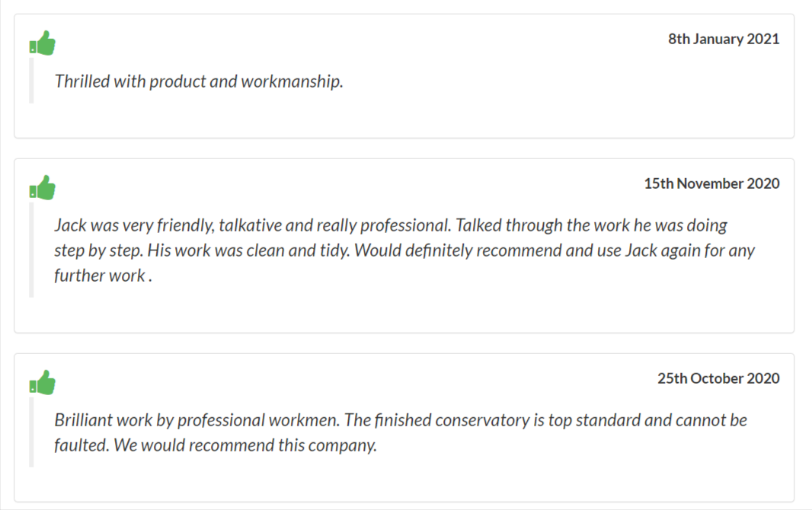
Task: Click the grey quote bar beside the January review
Action: 31,80
